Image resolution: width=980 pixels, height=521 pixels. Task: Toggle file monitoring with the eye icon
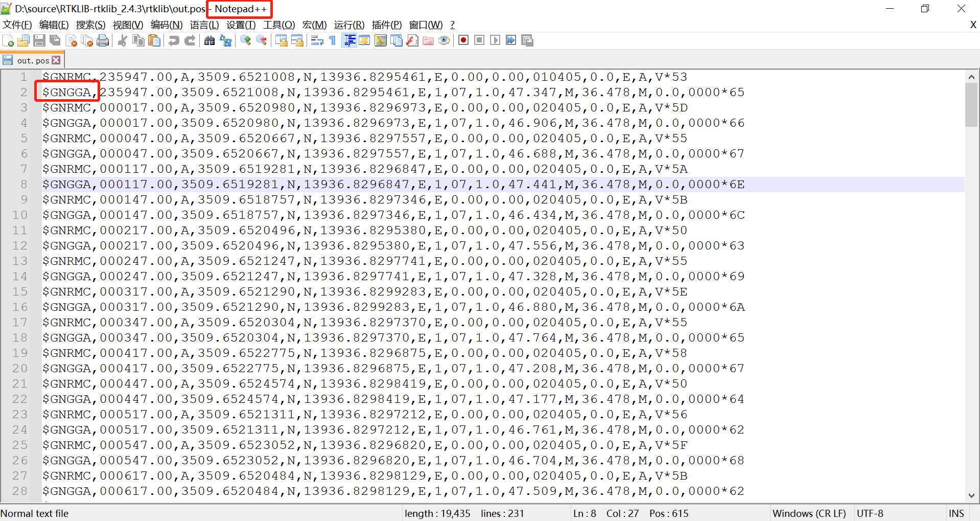[x=444, y=40]
